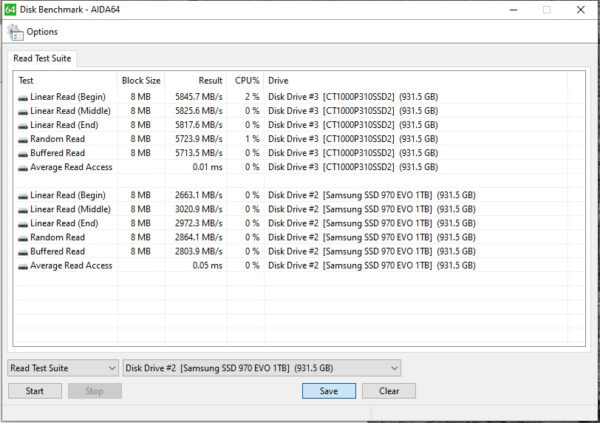Click the Test column header
The width and height of the screenshot is (600, 423).
(65, 80)
